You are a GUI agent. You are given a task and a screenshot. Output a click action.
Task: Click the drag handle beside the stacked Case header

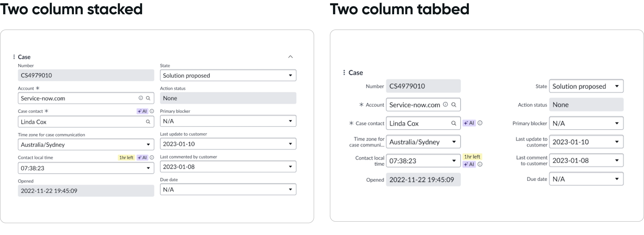[x=14, y=57]
